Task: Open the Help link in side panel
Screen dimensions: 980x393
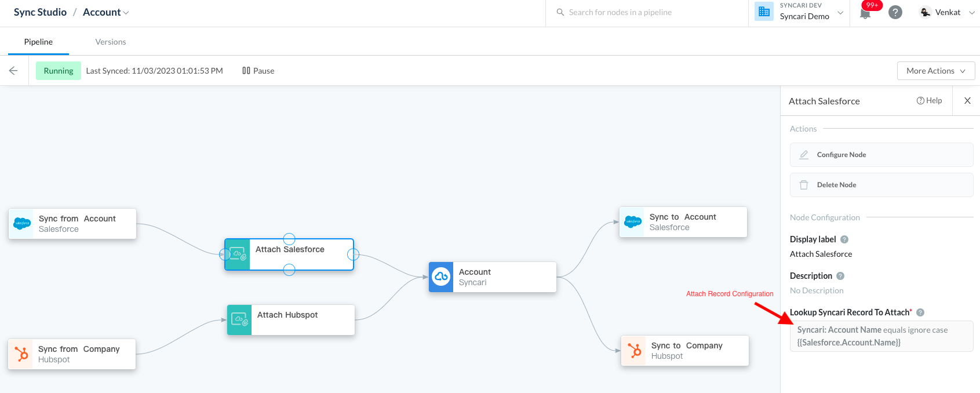Action: tap(929, 100)
